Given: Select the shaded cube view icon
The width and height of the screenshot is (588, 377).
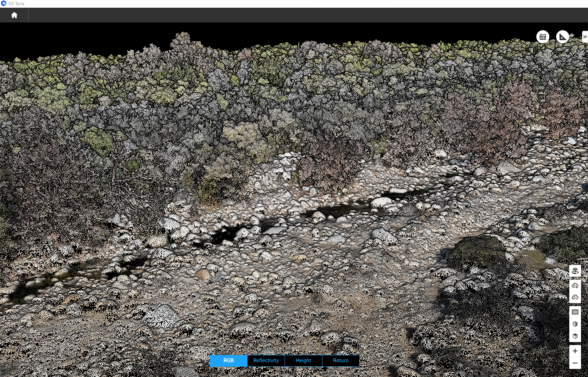Looking at the screenshot, I should tap(575, 324).
